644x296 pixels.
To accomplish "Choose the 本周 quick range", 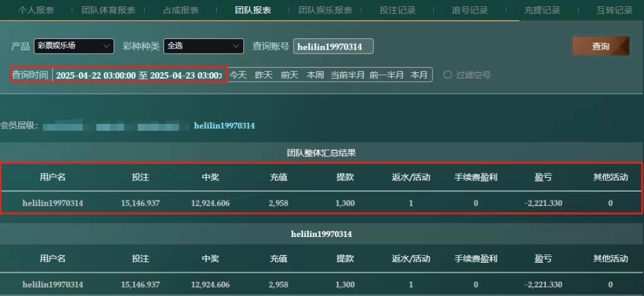I will (x=316, y=75).
